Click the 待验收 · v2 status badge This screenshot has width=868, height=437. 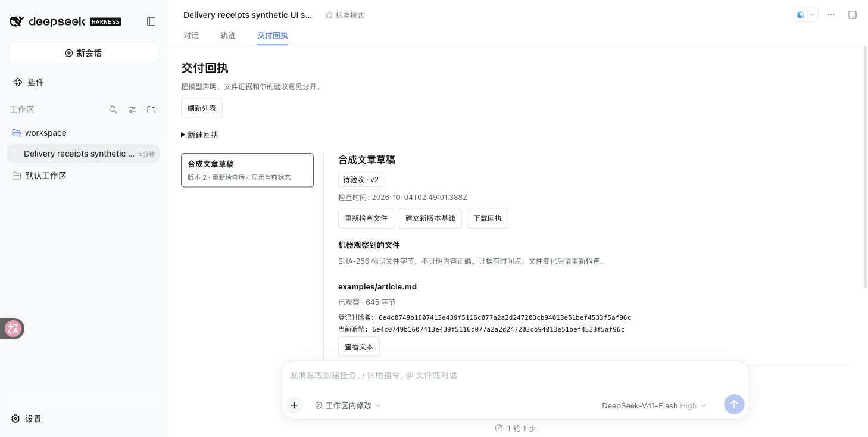click(361, 179)
